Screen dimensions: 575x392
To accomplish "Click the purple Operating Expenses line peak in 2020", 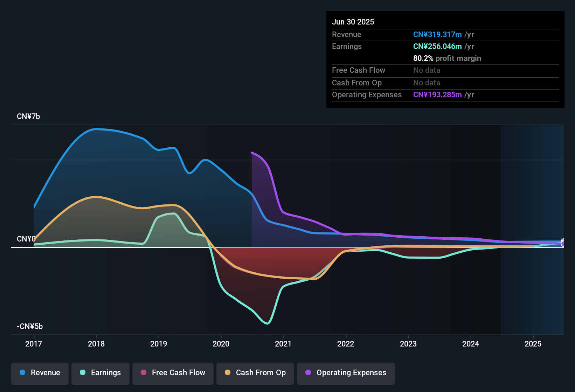I will [252, 153].
